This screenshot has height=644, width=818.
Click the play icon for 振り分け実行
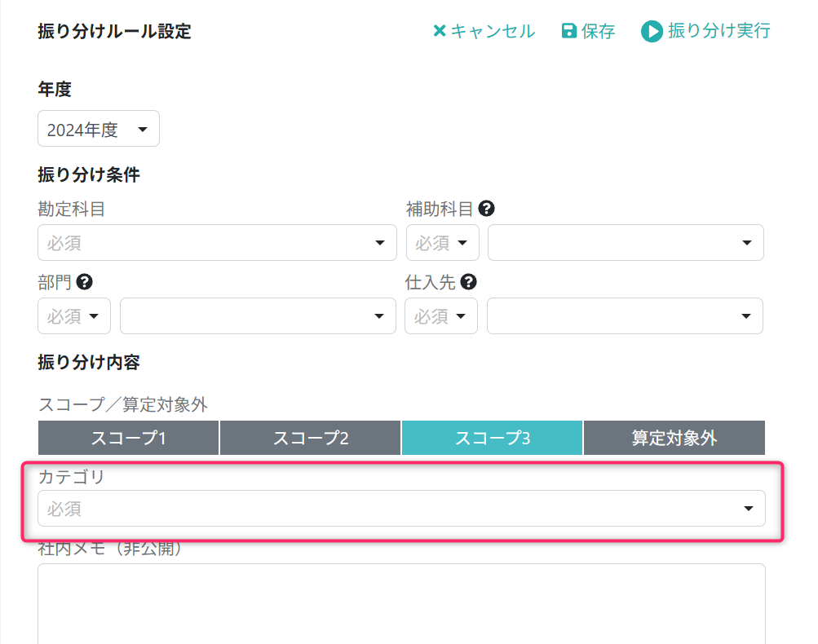click(652, 32)
